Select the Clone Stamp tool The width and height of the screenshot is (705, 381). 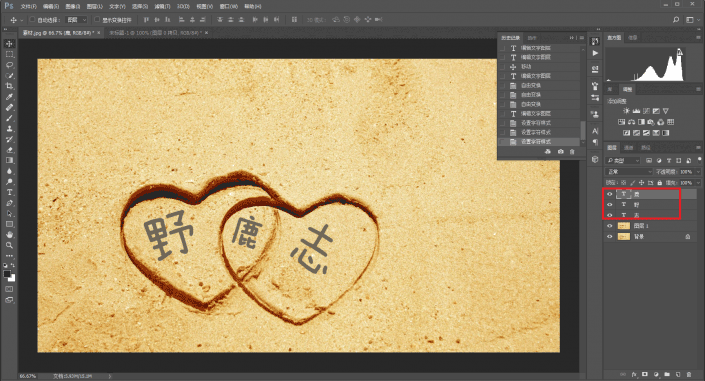pos(9,129)
